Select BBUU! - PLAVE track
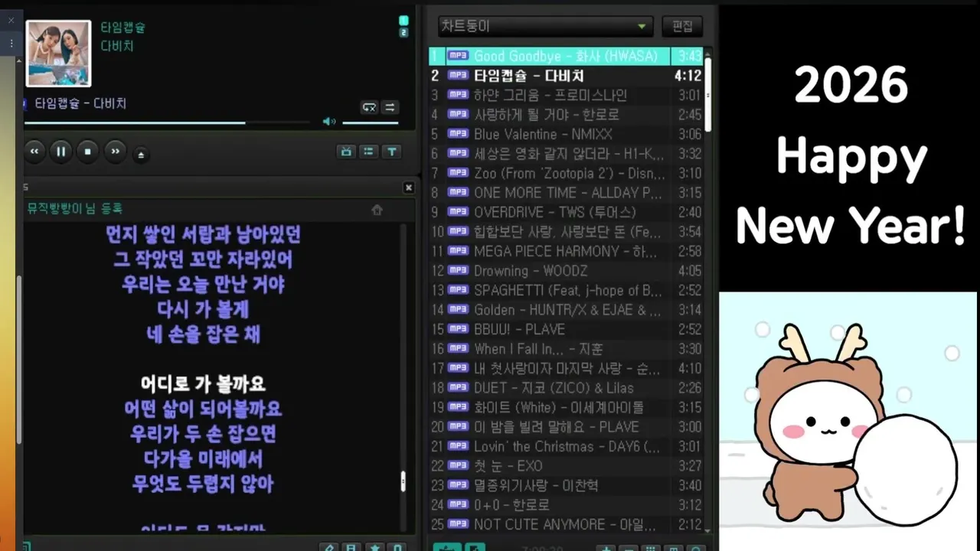The image size is (980, 551). [x=566, y=329]
